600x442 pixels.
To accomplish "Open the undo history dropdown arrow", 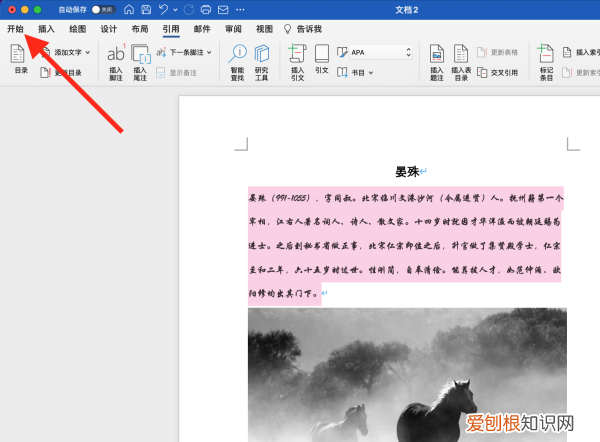I will click(175, 10).
